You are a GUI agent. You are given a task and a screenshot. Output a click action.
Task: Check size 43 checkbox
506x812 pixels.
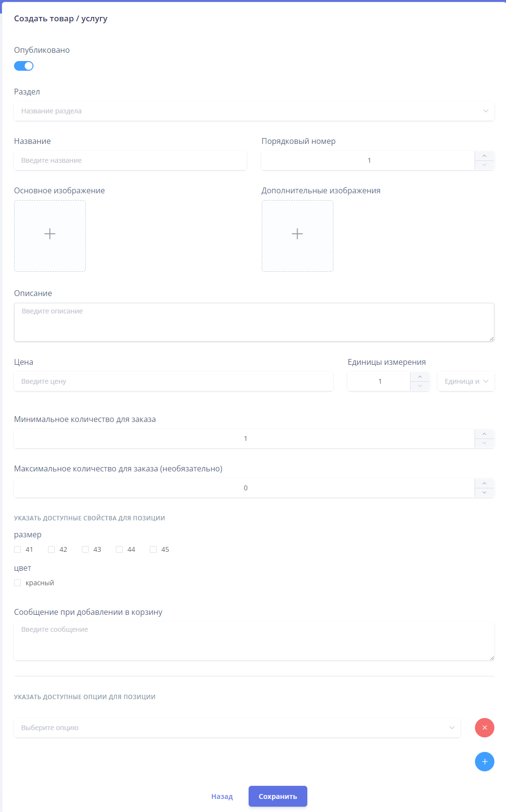[x=85, y=549]
